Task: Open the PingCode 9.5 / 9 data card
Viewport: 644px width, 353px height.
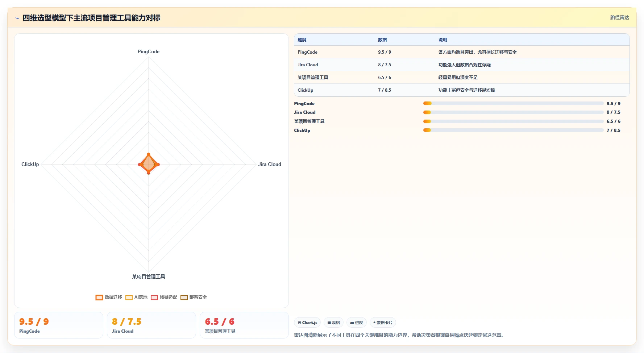Action: coord(59,325)
